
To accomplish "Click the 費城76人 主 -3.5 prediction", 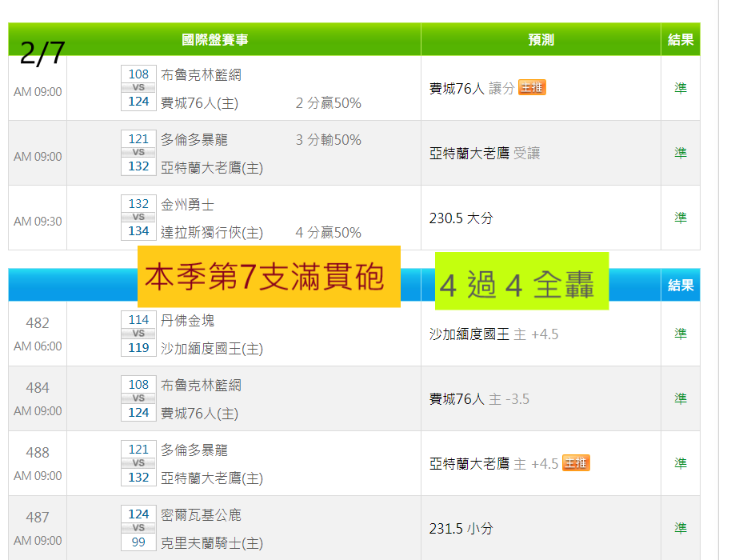I will (479, 398).
